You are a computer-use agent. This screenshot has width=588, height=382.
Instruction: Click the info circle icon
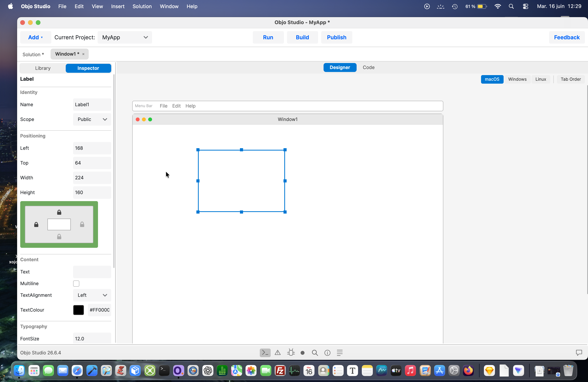[x=327, y=353]
